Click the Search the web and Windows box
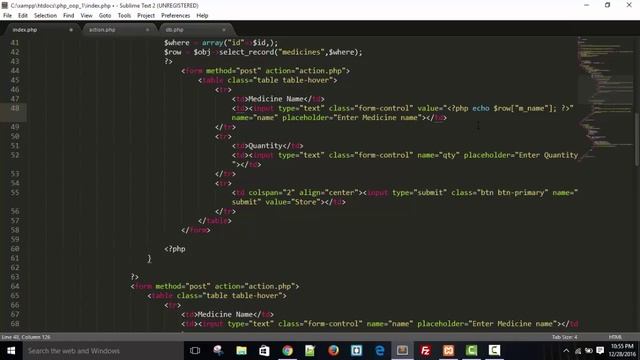Screen dimensions: 640x360 pyautogui.click(x=102, y=351)
